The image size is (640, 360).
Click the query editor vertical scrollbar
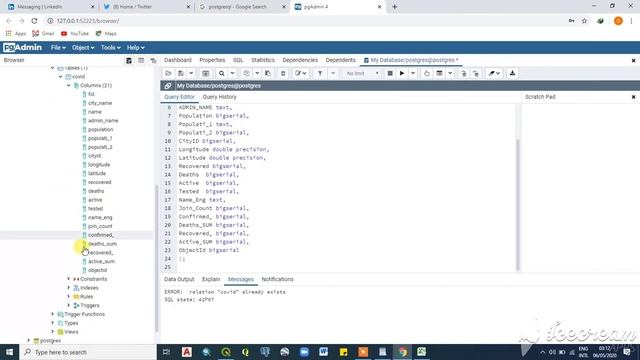(x=518, y=204)
